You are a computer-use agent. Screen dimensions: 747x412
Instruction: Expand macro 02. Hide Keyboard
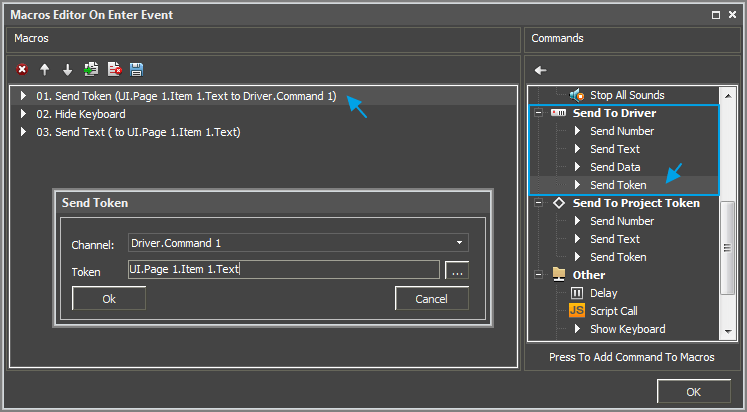click(23, 114)
